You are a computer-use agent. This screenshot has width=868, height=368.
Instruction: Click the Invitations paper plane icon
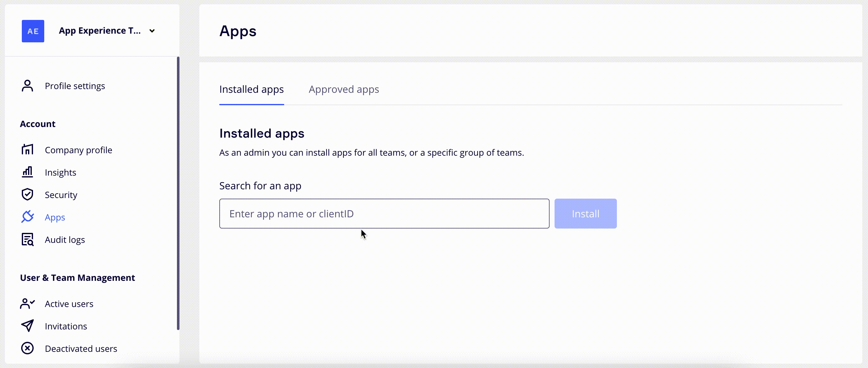point(27,326)
